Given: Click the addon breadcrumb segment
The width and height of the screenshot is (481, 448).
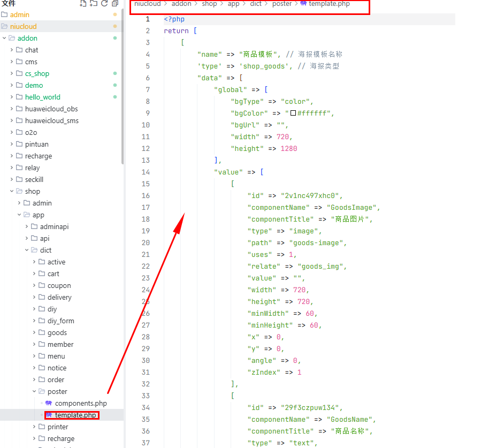Looking at the screenshot, I should [181, 4].
